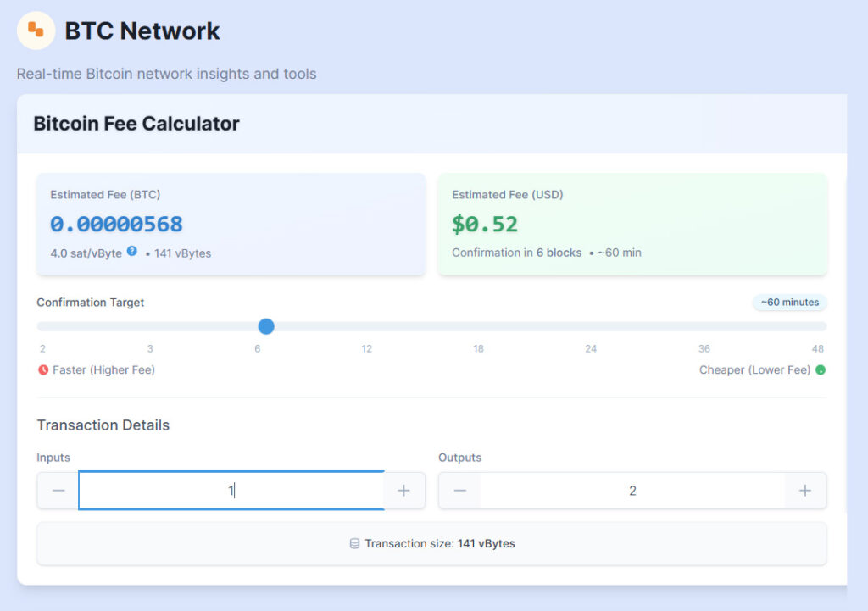The image size is (868, 611).
Task: Set slider to the 24 blocks mark
Action: coord(591,326)
